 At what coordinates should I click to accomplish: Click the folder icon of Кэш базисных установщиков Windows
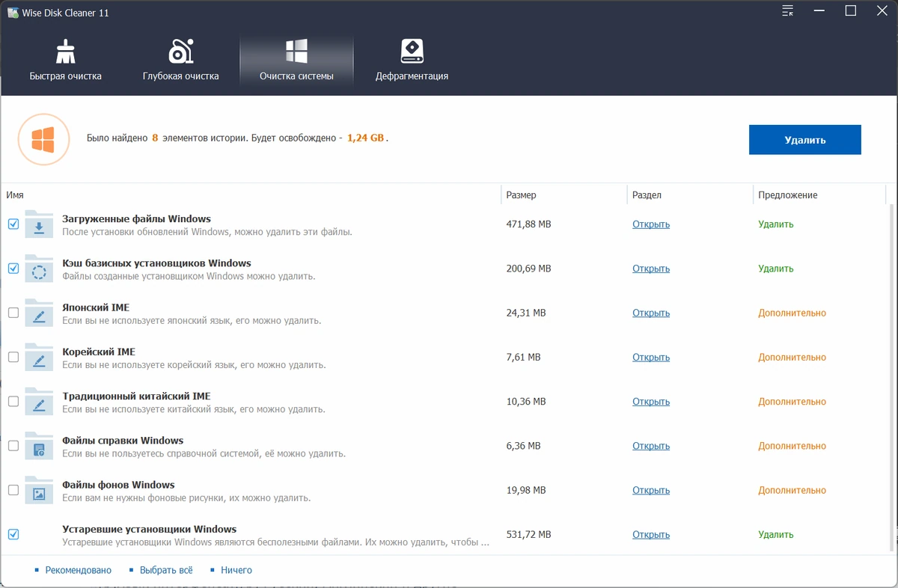click(x=39, y=269)
